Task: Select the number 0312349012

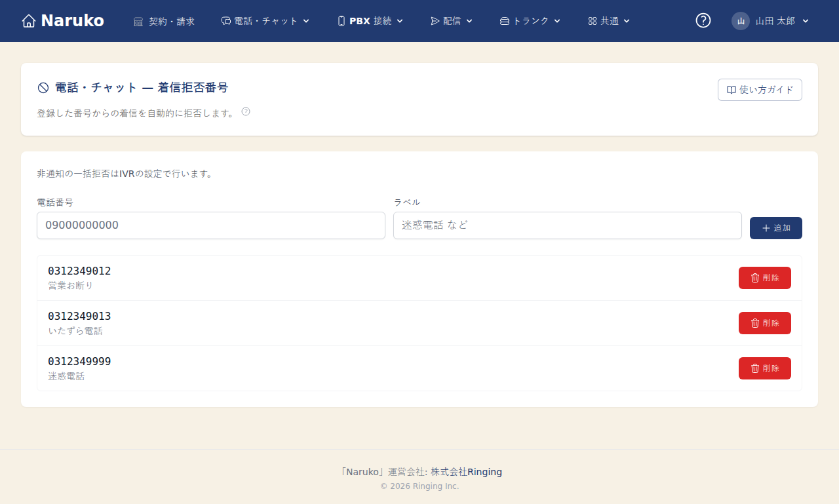Action: tap(79, 271)
